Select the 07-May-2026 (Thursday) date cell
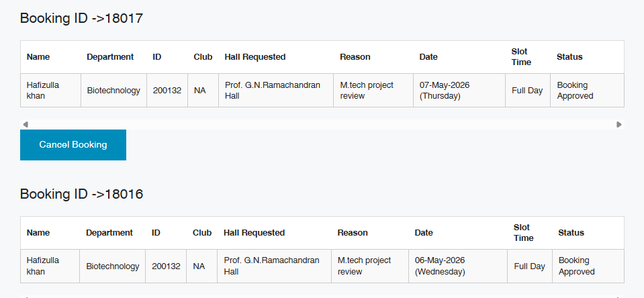The width and height of the screenshot is (644, 298). click(444, 91)
